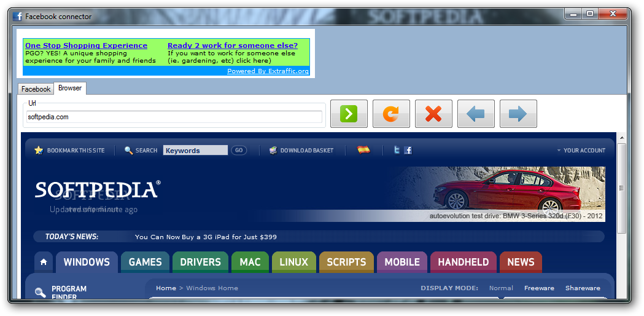Expand the Your Account dropdown
Screen dimensions: 644x316
(x=581, y=151)
